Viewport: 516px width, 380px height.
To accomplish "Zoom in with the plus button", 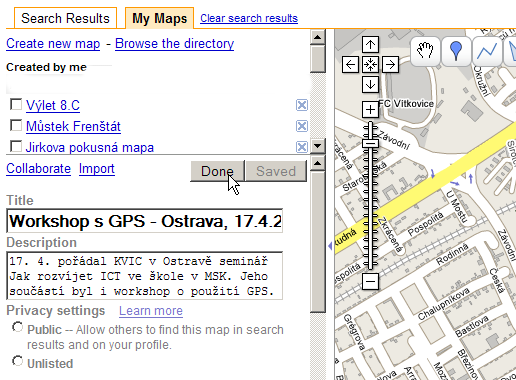I will (370, 110).
